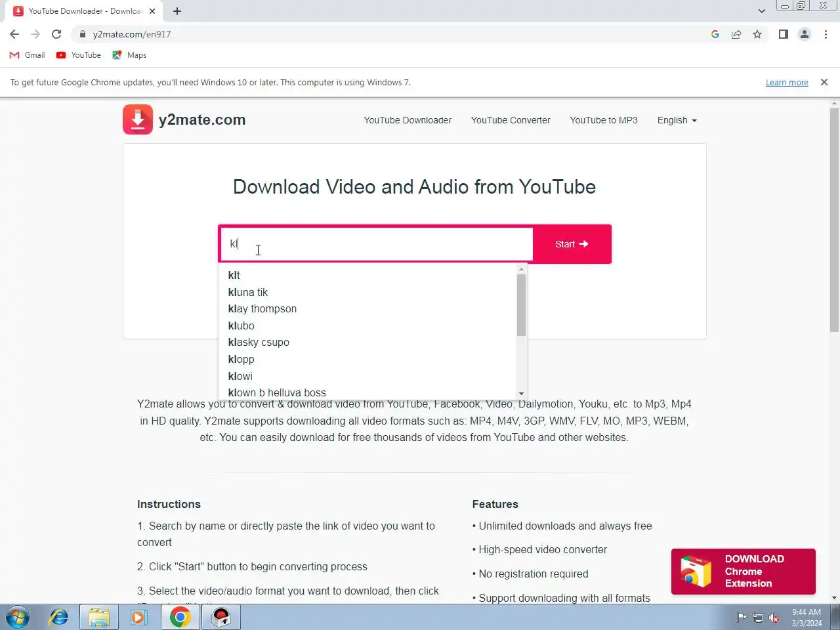This screenshot has height=630, width=840.
Task: Open the YouTube bookmark
Action: point(79,55)
